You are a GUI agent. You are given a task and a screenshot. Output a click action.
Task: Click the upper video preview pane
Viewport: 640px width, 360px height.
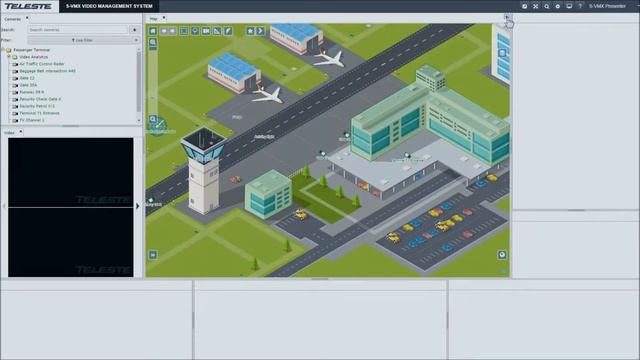click(71, 172)
